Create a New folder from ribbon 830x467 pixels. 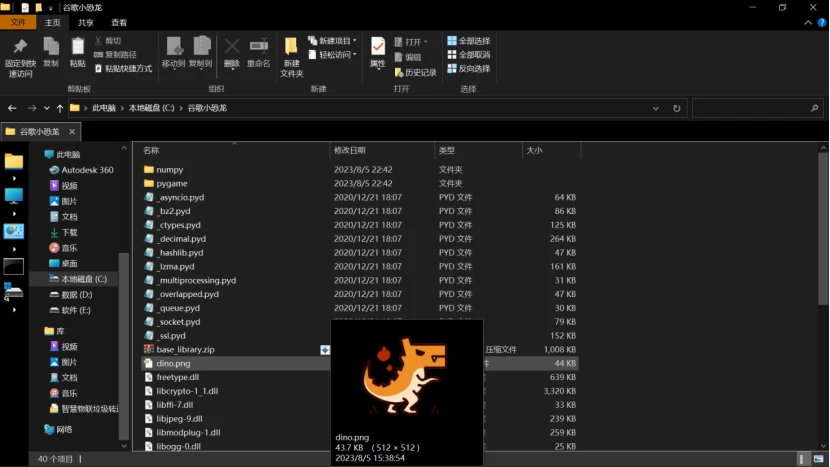(x=291, y=57)
